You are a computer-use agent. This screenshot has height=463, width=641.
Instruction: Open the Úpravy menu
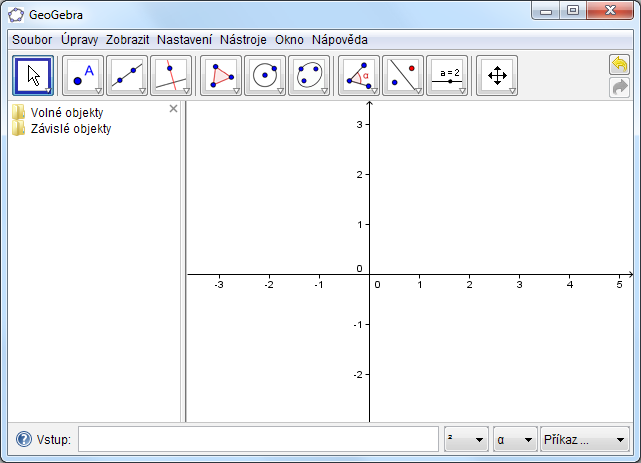coord(80,40)
